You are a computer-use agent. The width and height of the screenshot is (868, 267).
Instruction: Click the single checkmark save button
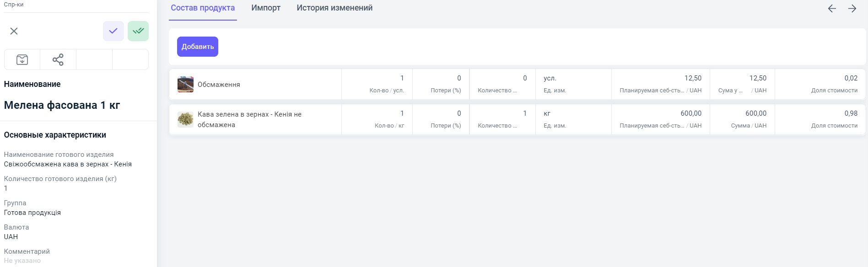(113, 31)
